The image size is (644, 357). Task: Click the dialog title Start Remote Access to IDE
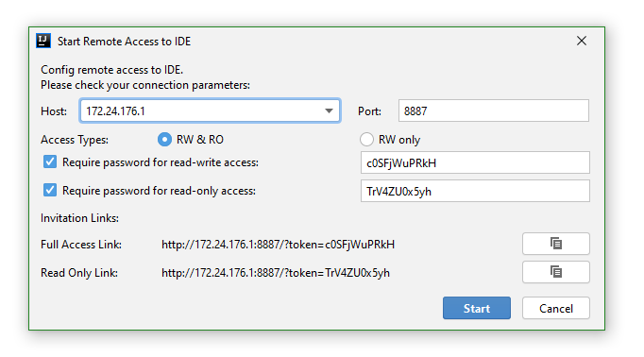coord(124,42)
